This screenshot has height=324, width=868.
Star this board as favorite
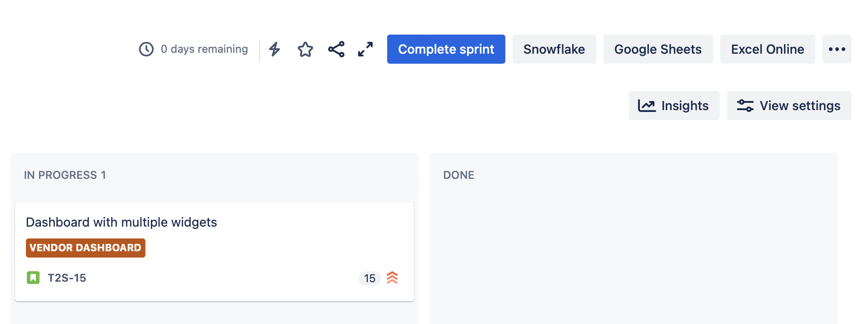[305, 49]
